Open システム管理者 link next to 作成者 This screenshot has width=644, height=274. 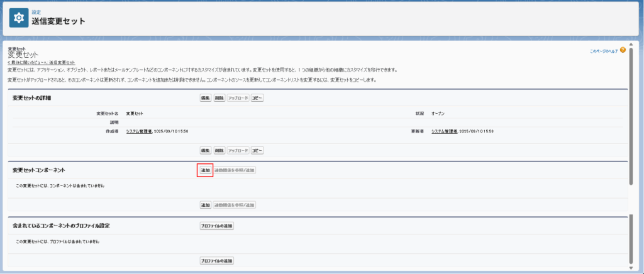[x=139, y=131]
